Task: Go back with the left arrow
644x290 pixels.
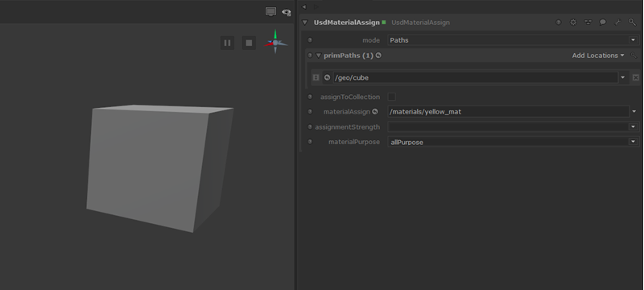Action: click(304, 6)
